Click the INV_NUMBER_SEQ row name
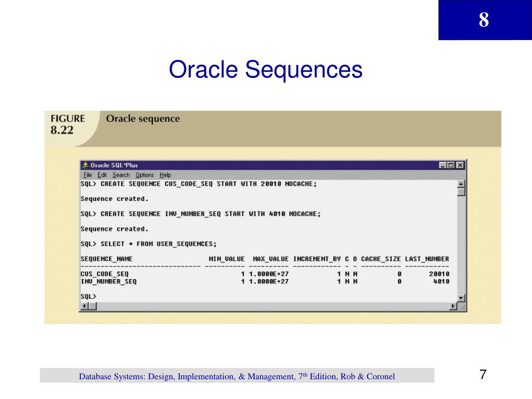Image resolution: width=532 pixels, height=399 pixels. click(x=109, y=282)
